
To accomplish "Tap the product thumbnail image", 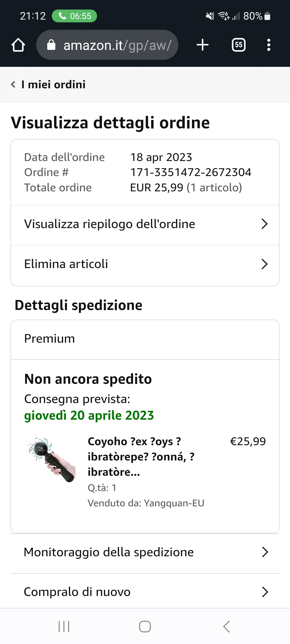I will (52, 459).
